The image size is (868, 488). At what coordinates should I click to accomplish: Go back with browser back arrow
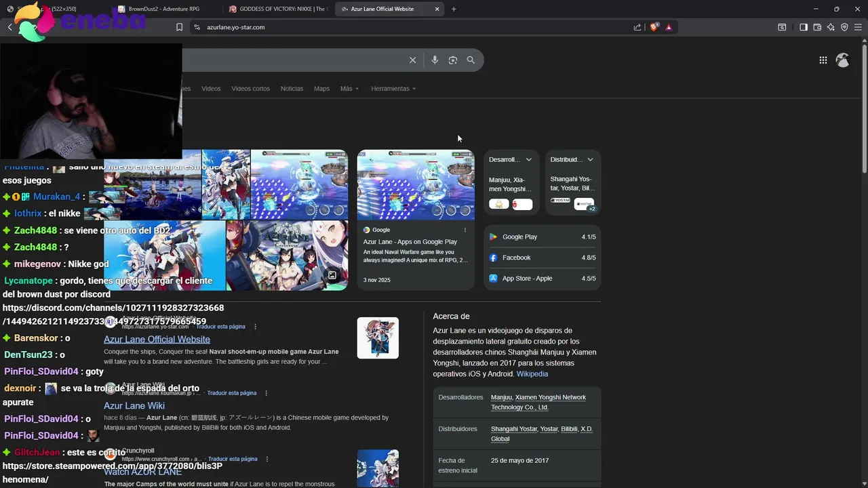[10, 27]
